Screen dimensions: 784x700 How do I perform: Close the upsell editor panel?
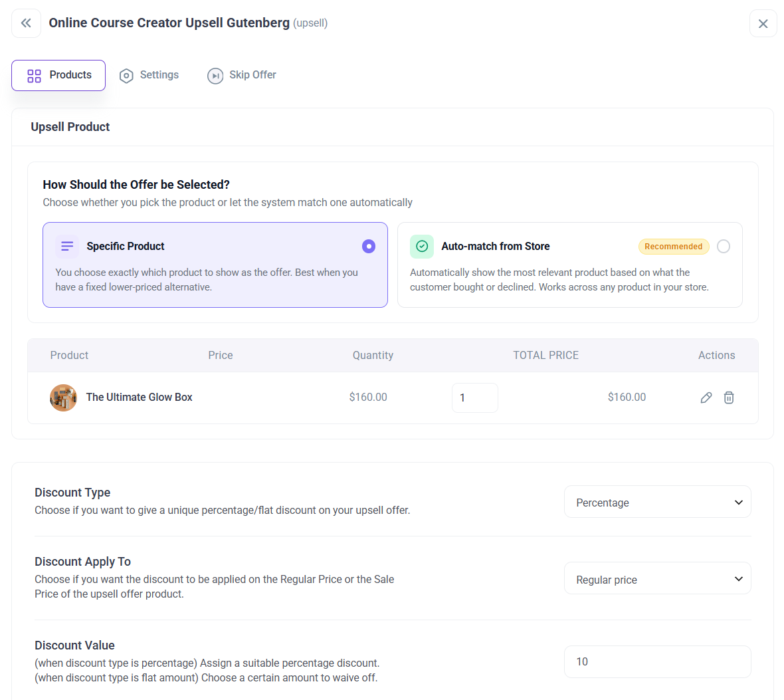763,23
